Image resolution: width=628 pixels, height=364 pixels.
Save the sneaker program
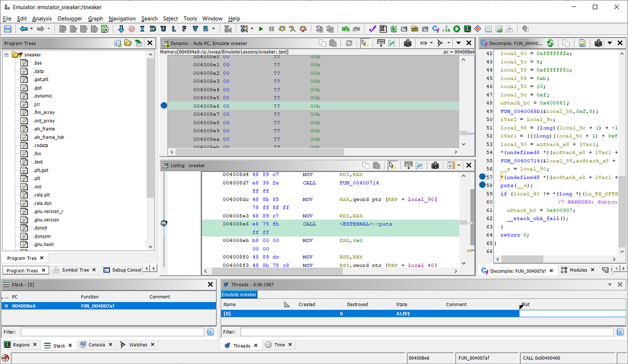[x=7, y=28]
